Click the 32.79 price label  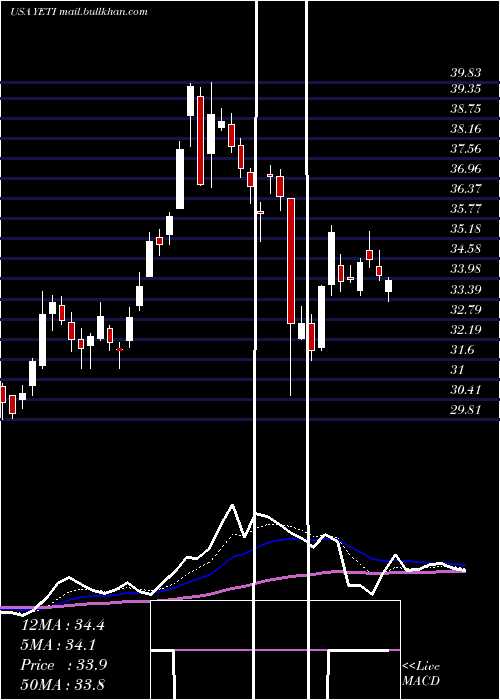pos(466,309)
